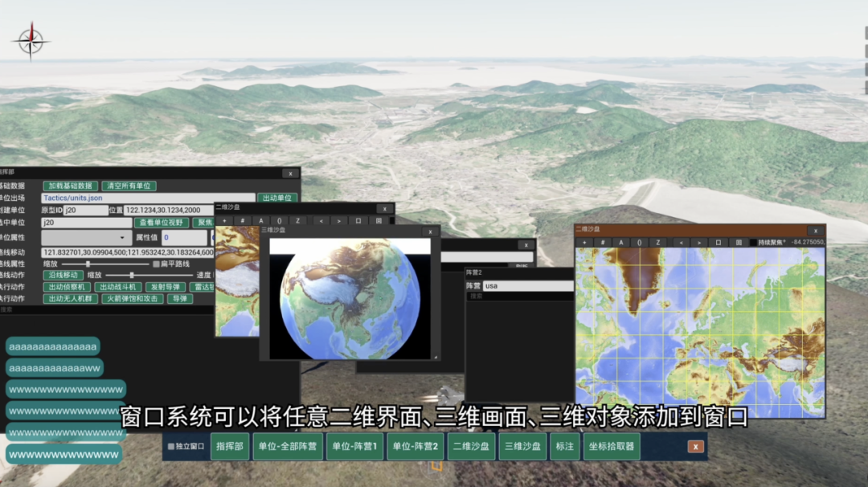
Task: Click the 回 icon in the brown-titled 二维沙盘 toolbar
Action: [x=739, y=243]
